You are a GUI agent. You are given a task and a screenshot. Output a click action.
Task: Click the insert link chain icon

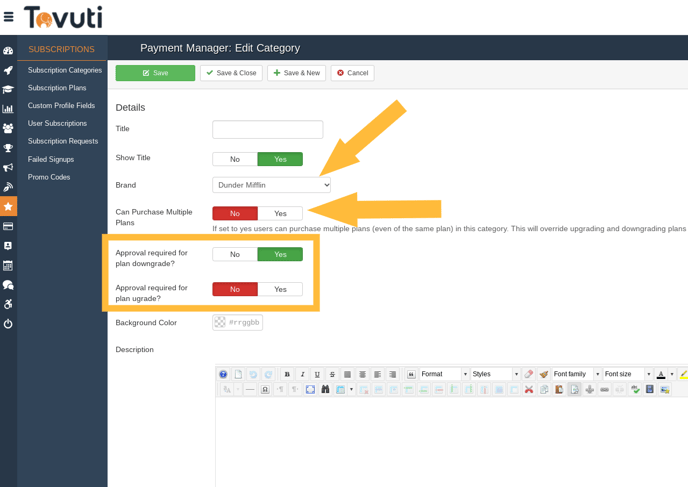pos(605,389)
